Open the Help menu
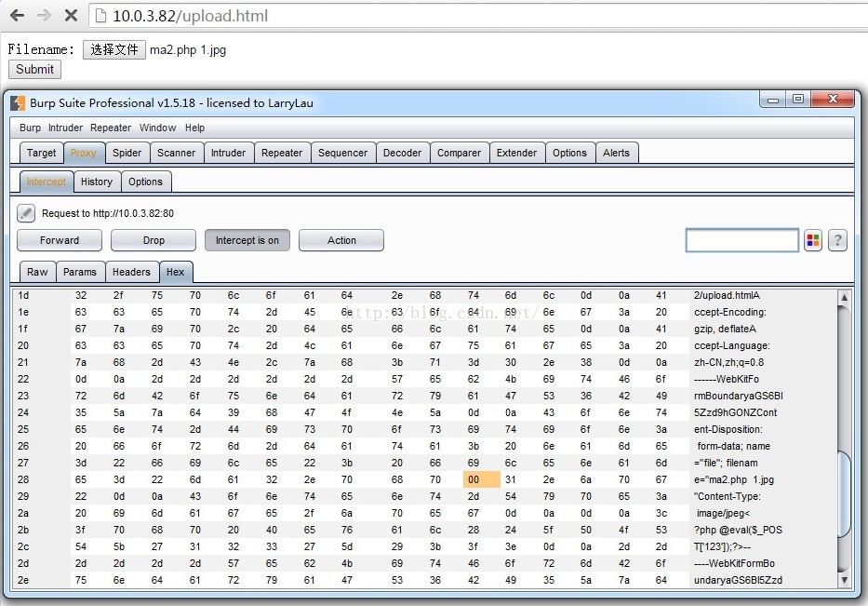868x606 pixels. 194,128
